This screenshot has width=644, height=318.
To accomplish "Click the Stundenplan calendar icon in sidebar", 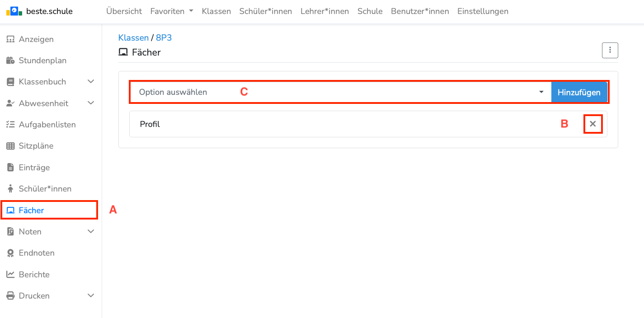I will point(10,61).
